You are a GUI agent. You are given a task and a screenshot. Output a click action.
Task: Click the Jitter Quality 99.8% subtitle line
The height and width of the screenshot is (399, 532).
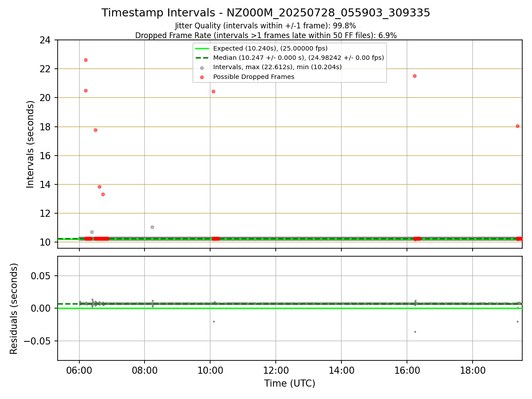(x=266, y=26)
